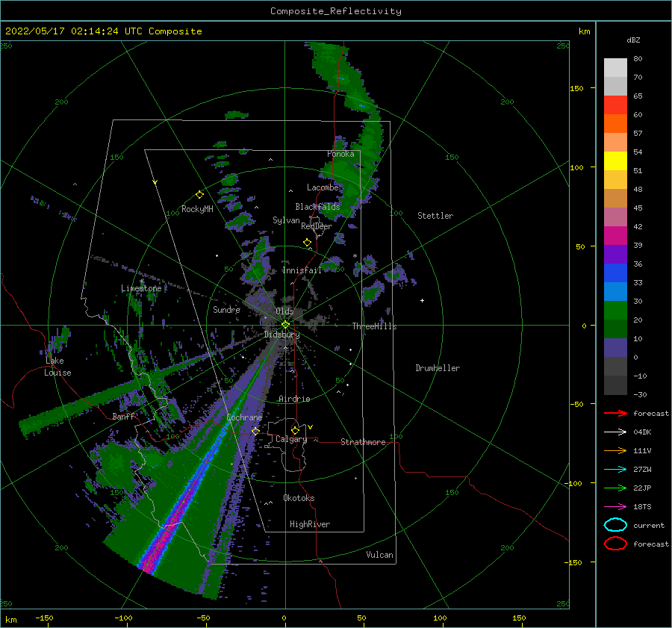Click the RockyMH label

[197, 209]
